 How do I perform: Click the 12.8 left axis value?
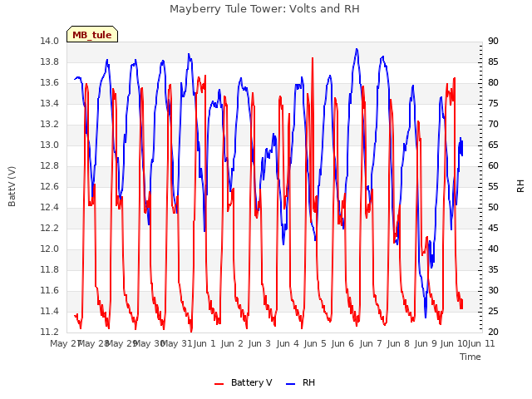(50, 166)
